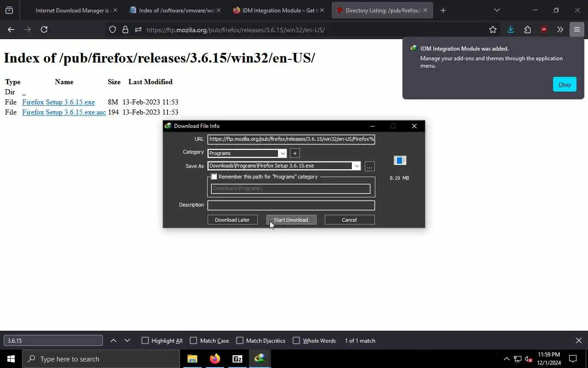Viewport: 588px width, 368px height.
Task: Browse for save location ellipsis button
Action: tap(369, 166)
